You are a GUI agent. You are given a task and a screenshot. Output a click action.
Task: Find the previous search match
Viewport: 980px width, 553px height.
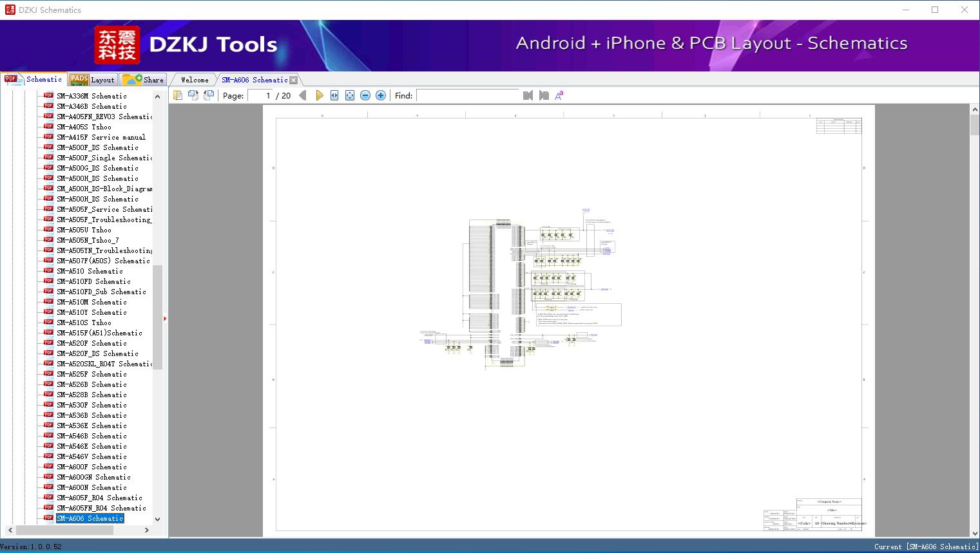click(528, 95)
